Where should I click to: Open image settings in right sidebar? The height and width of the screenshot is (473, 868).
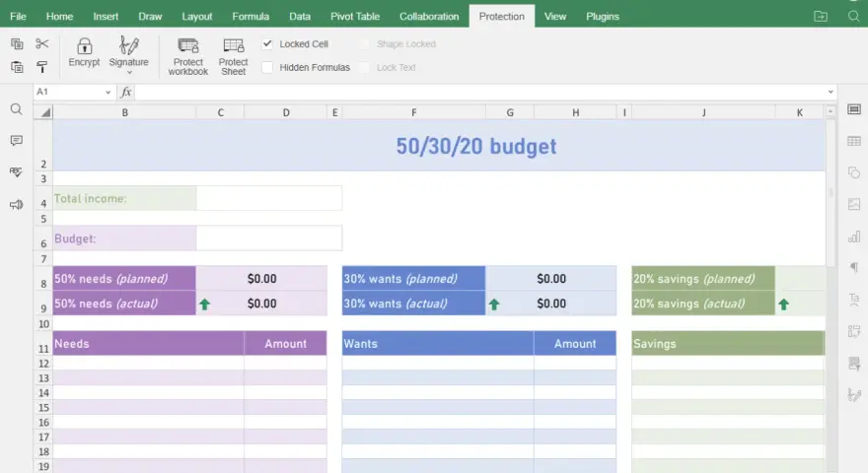tap(854, 204)
